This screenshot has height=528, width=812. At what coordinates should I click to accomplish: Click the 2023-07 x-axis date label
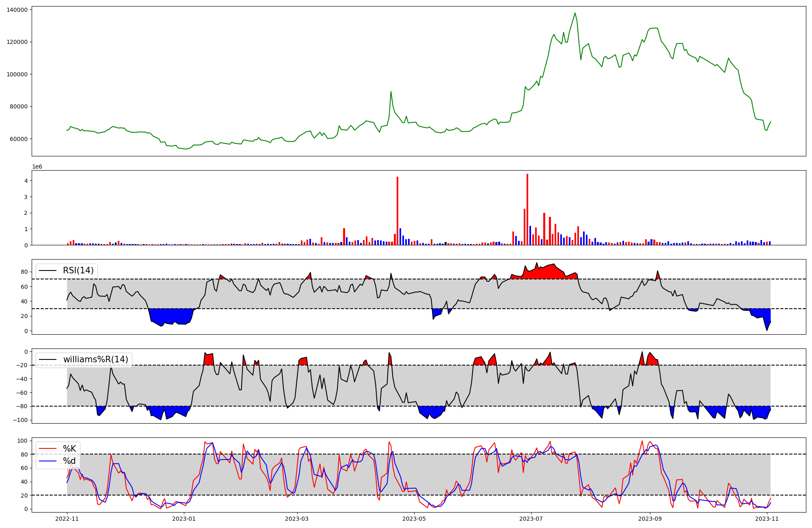(531, 519)
